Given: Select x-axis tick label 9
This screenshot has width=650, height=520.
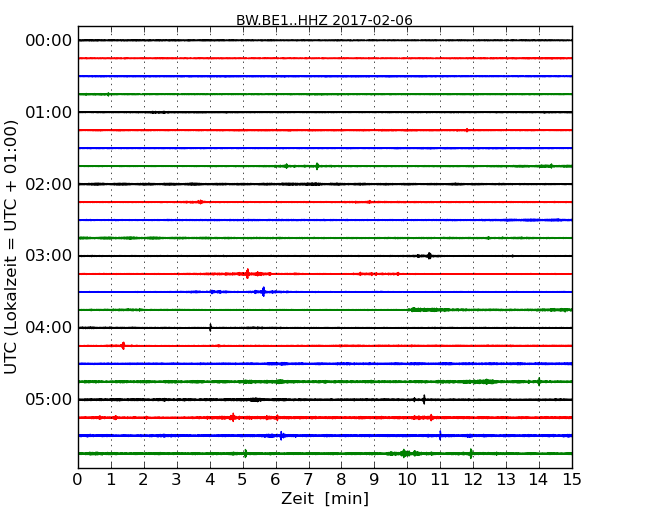Looking at the screenshot, I should 374,480.
